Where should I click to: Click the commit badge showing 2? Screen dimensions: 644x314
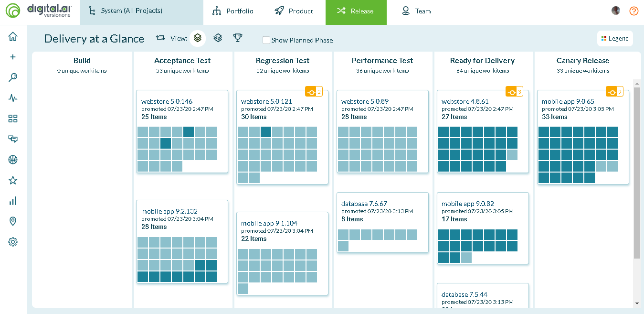tap(314, 92)
